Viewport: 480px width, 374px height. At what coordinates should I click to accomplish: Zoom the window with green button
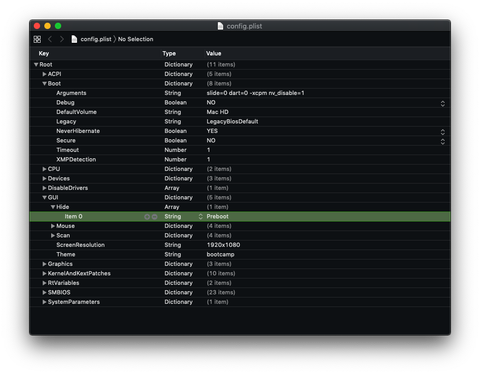point(58,26)
